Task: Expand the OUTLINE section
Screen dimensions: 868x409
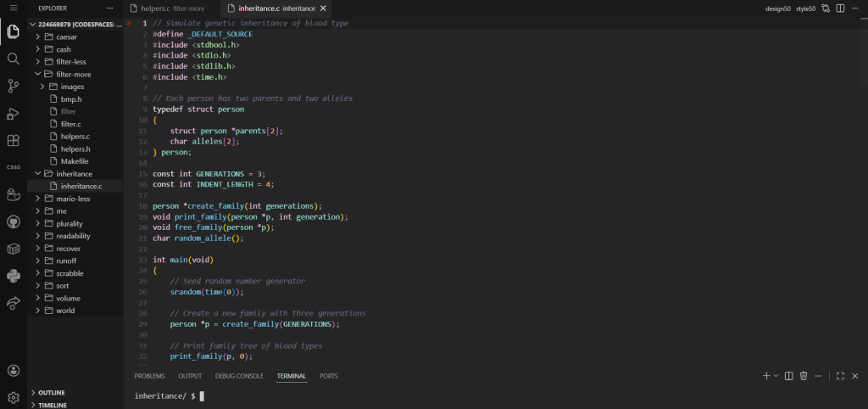Action: pos(52,393)
